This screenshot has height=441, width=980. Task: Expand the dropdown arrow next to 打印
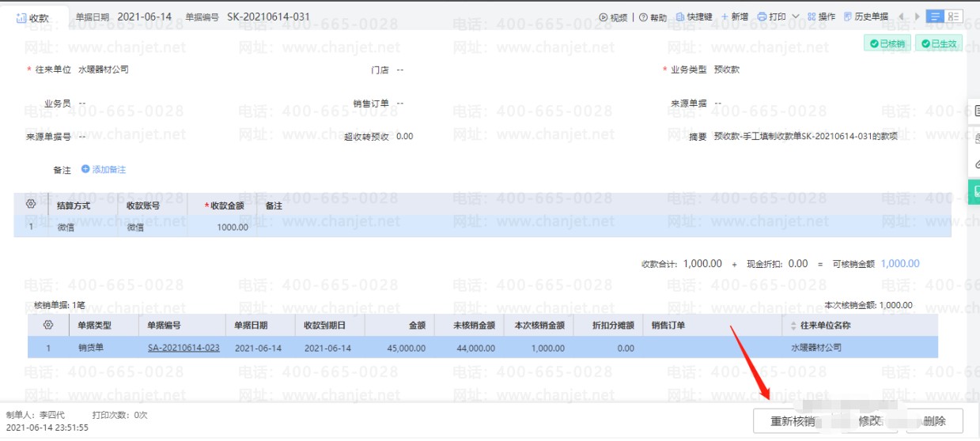(x=795, y=17)
